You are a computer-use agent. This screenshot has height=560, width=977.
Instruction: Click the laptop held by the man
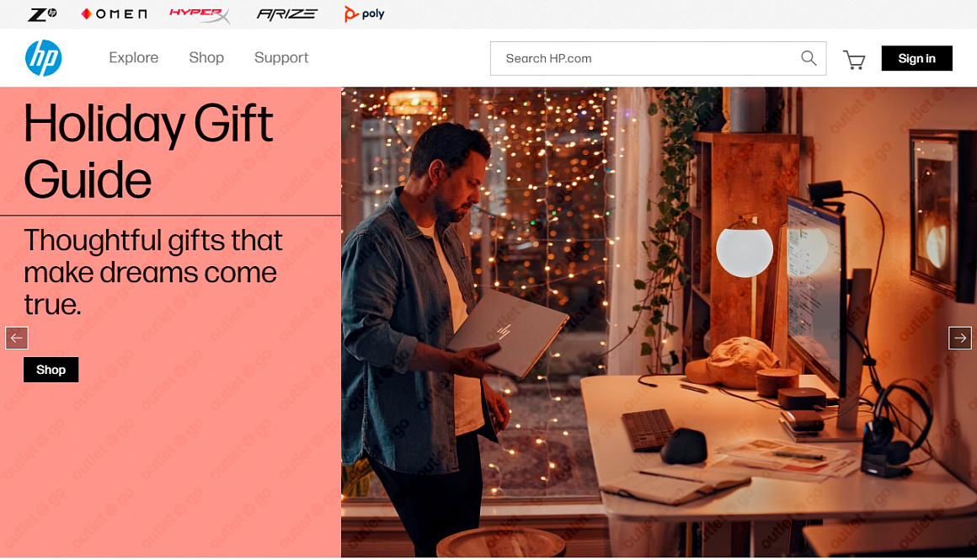click(507, 332)
